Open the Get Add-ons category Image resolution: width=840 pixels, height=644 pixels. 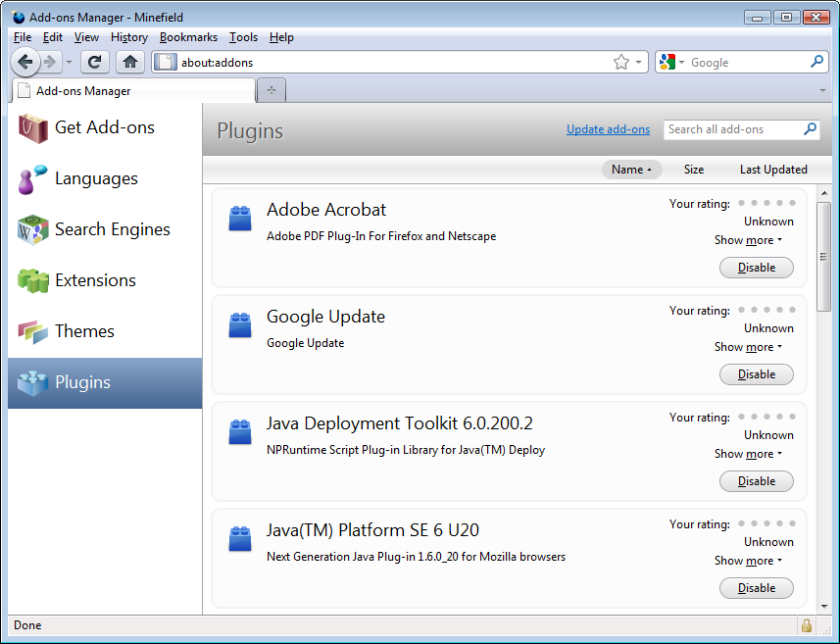pos(105,128)
